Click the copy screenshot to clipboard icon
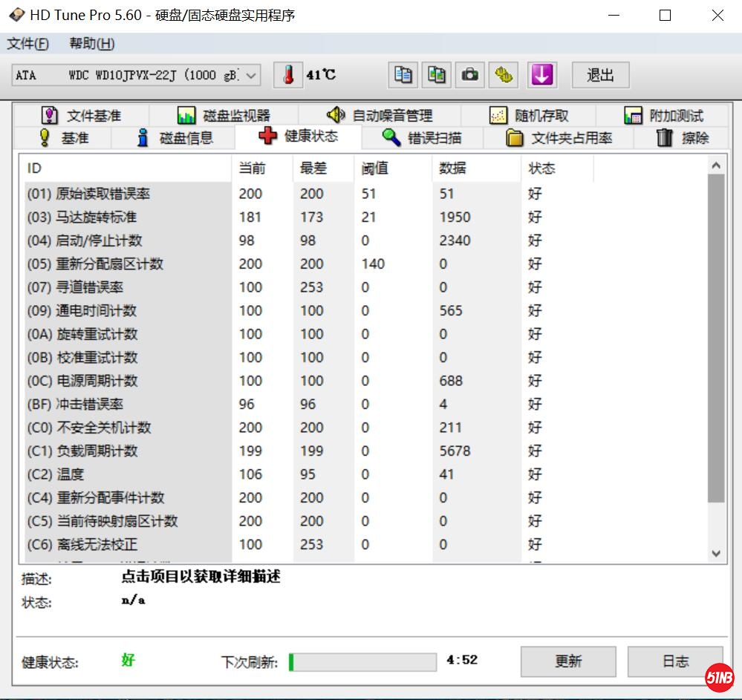This screenshot has height=700, width=742. click(x=436, y=74)
